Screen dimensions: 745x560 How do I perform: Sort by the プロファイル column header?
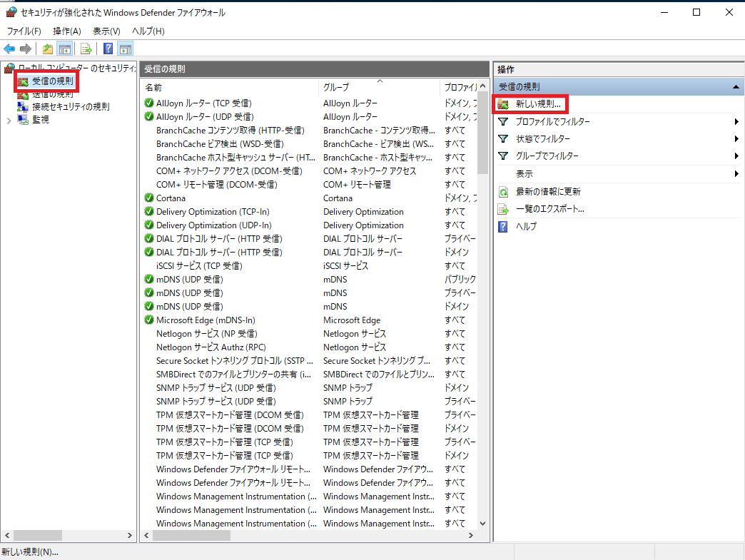[459, 88]
